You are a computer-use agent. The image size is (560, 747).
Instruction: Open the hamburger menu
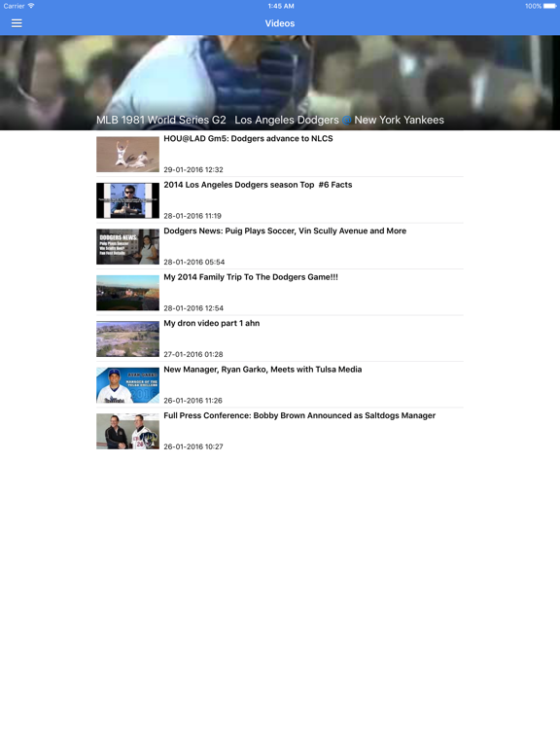(17, 23)
